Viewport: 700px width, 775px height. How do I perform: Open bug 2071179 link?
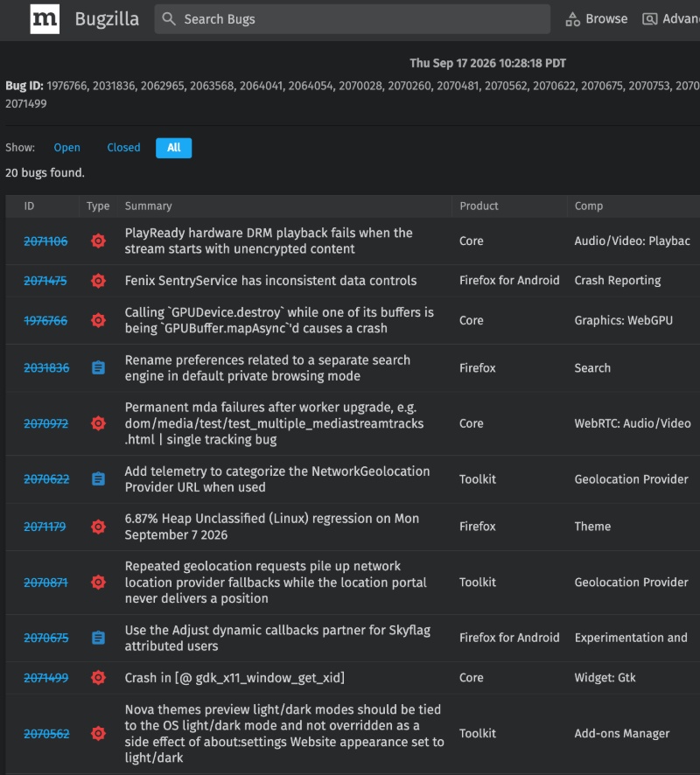click(45, 527)
